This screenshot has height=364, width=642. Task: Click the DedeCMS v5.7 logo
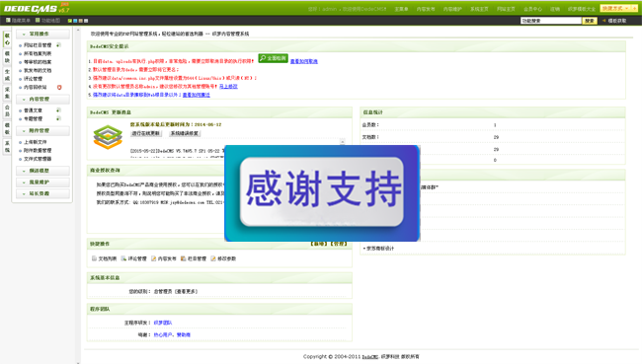click(37, 8)
